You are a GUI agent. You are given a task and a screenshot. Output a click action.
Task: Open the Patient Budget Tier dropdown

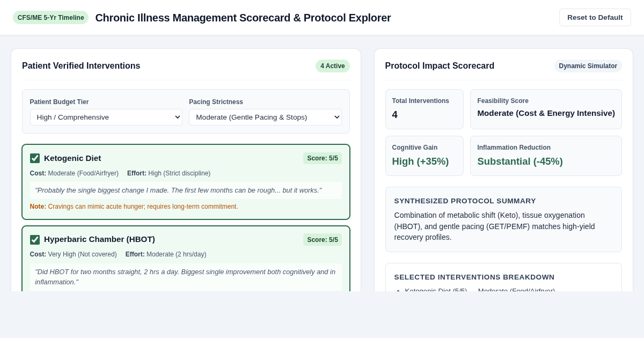(106, 117)
